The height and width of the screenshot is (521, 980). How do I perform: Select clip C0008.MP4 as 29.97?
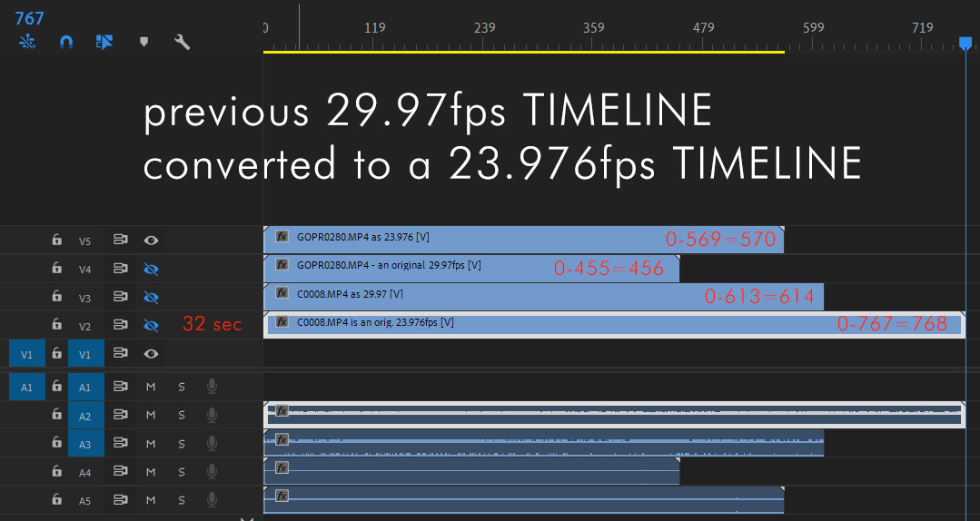pyautogui.click(x=544, y=297)
